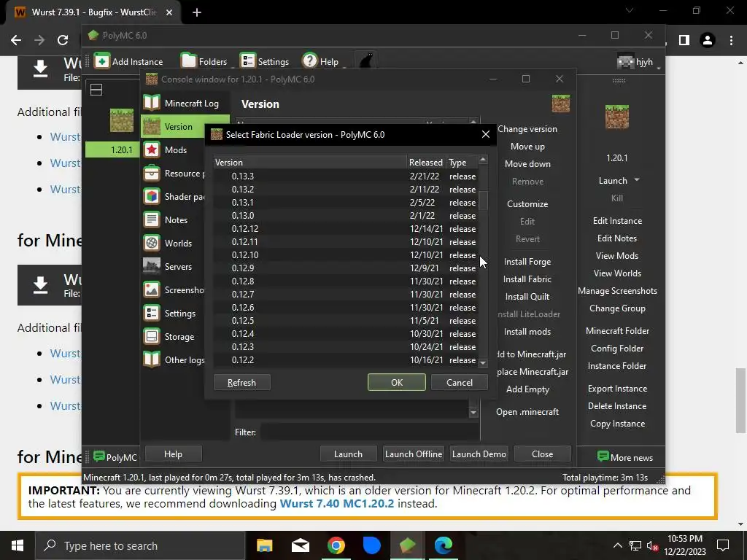Open Settings in PolyMC main toolbar
Image resolution: width=747 pixels, height=560 pixels.
(x=264, y=61)
